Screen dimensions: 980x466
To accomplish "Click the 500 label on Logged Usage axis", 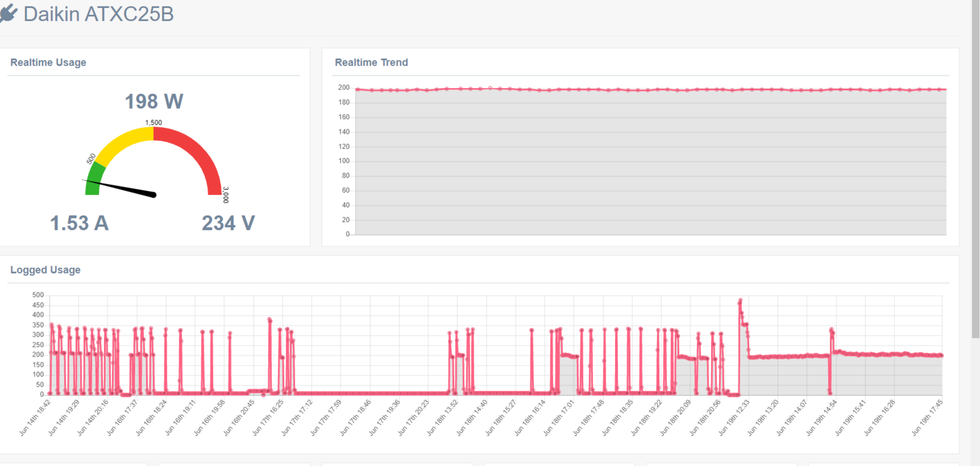I will 38,295.
